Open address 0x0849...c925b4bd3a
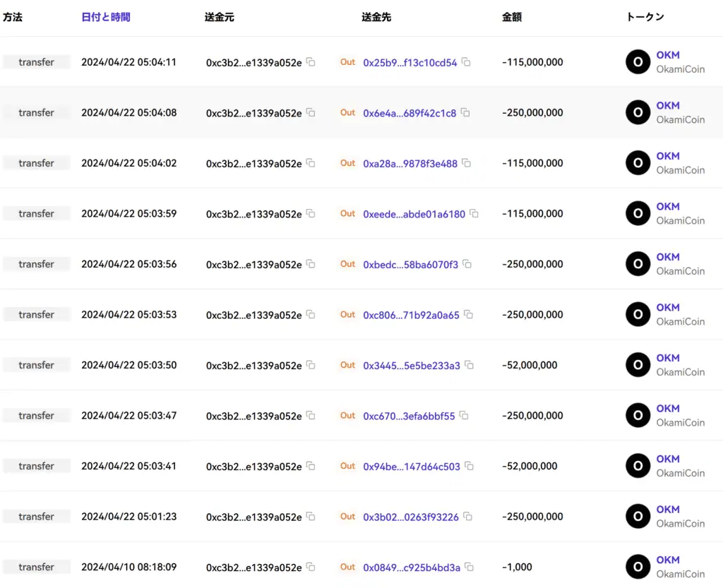This screenshot has height=588, width=723. [x=412, y=568]
